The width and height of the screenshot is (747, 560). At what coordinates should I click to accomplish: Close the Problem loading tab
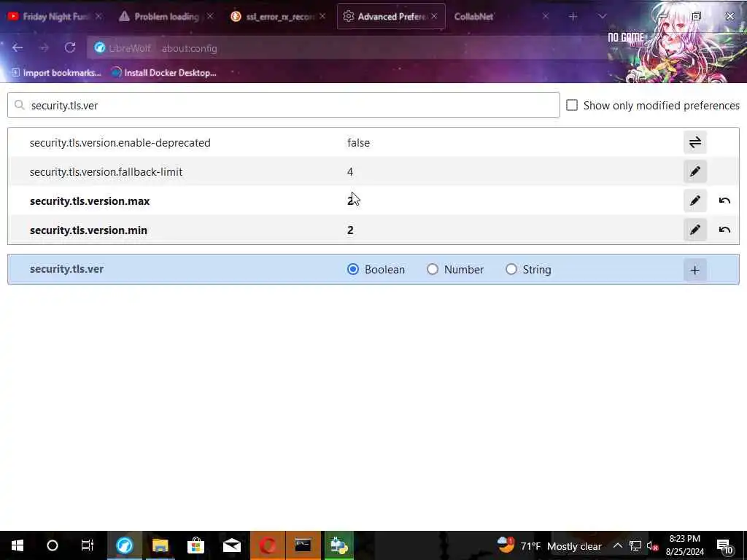(209, 16)
